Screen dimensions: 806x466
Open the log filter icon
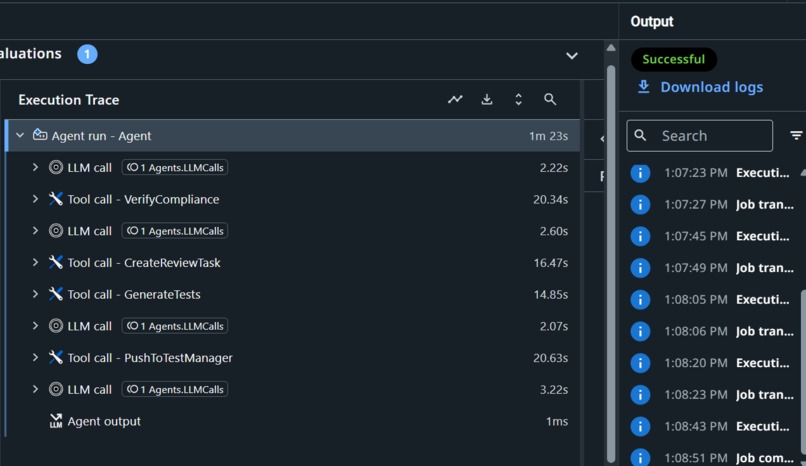(796, 136)
